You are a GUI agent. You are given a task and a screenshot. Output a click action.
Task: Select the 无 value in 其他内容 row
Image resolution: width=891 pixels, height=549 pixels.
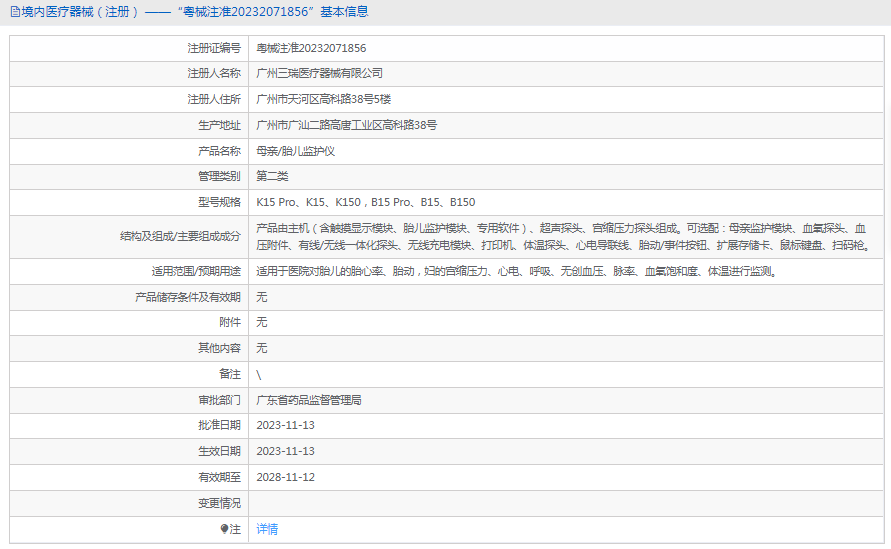pos(261,348)
